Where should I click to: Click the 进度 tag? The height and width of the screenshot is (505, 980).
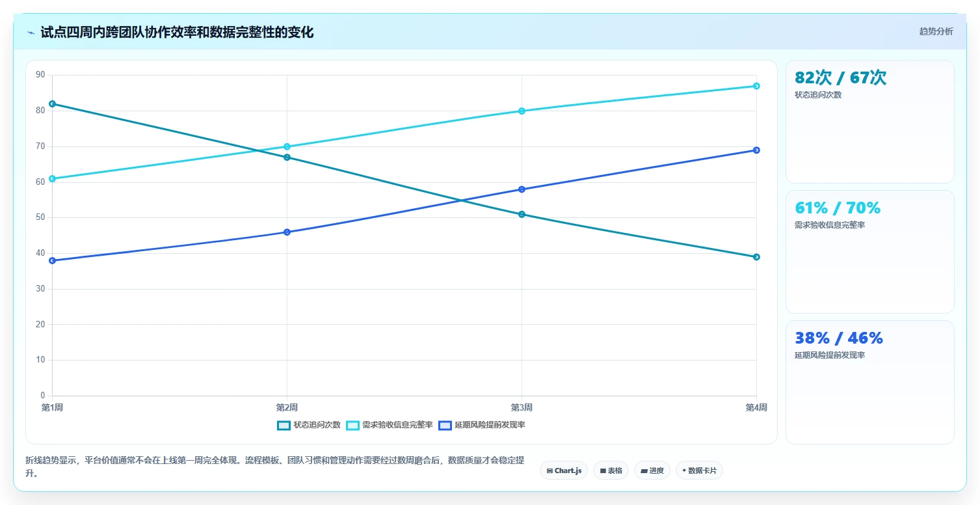(x=652, y=471)
